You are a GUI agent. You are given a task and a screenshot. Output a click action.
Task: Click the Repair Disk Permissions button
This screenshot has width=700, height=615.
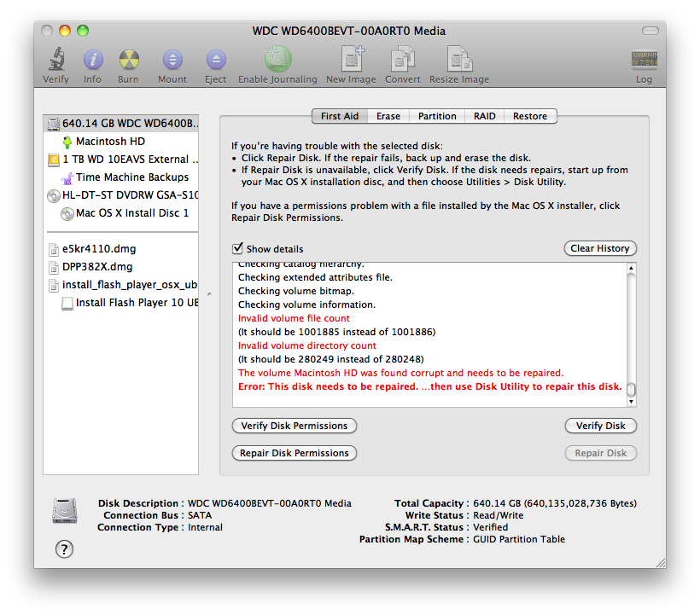295,453
